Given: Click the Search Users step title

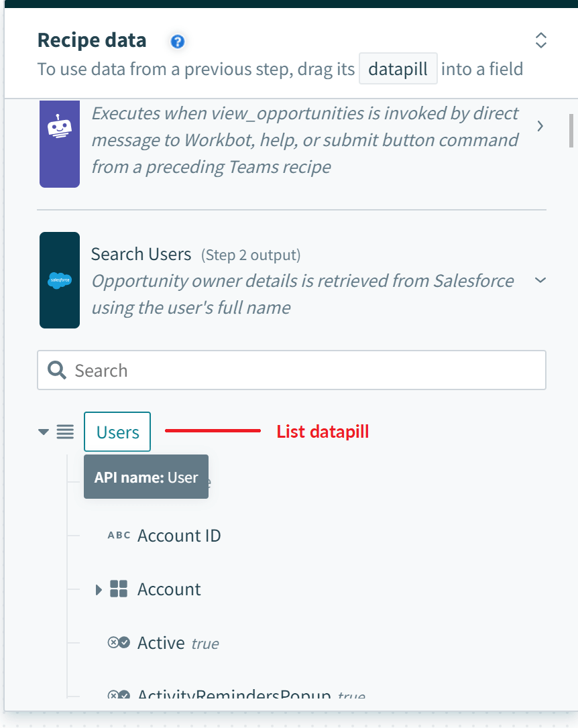Looking at the screenshot, I should (x=141, y=254).
